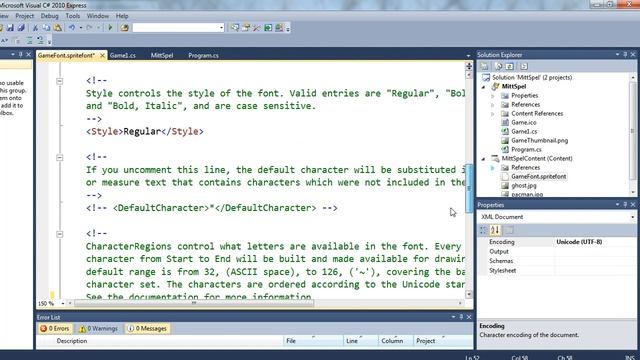Toggle the 0 Warnings filter
This screenshot has width=640, height=360.
(x=98, y=328)
